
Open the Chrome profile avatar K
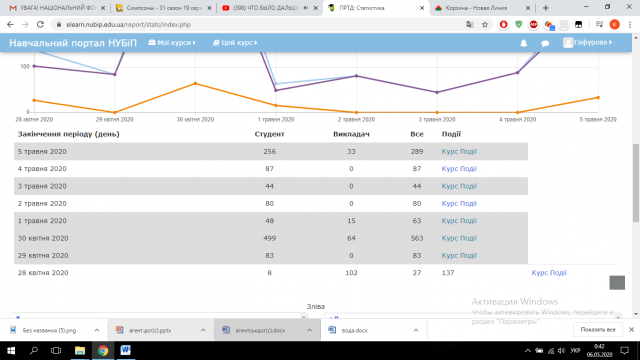(614, 24)
